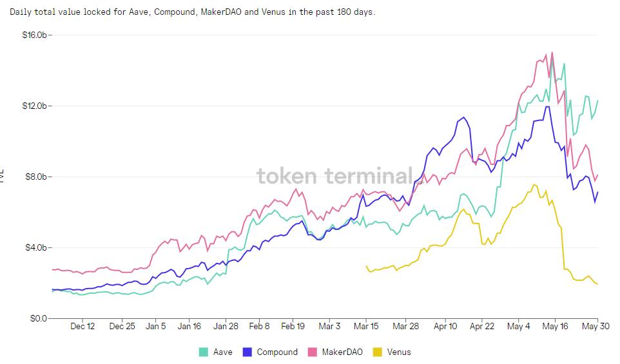
Task: Click the $16.0b y-axis label
Action: coord(34,35)
